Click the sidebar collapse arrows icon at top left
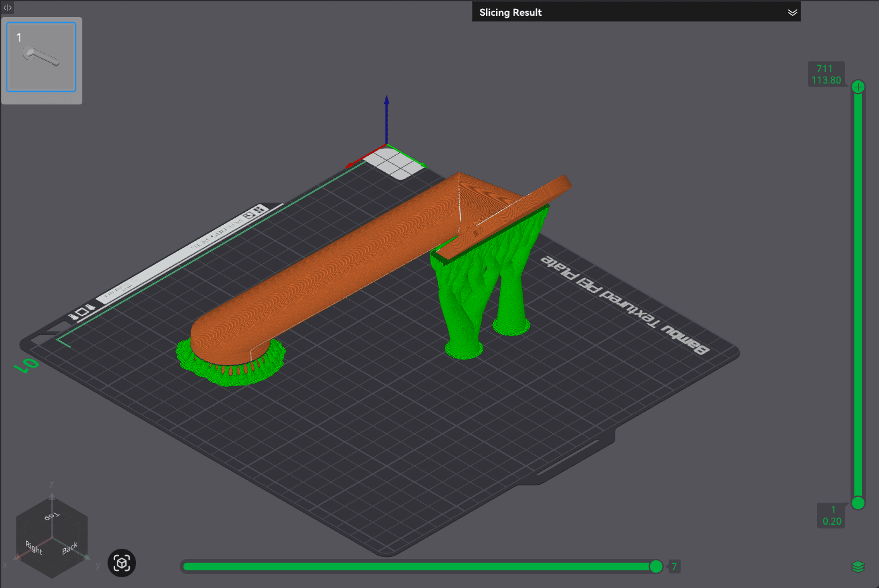 click(6, 6)
